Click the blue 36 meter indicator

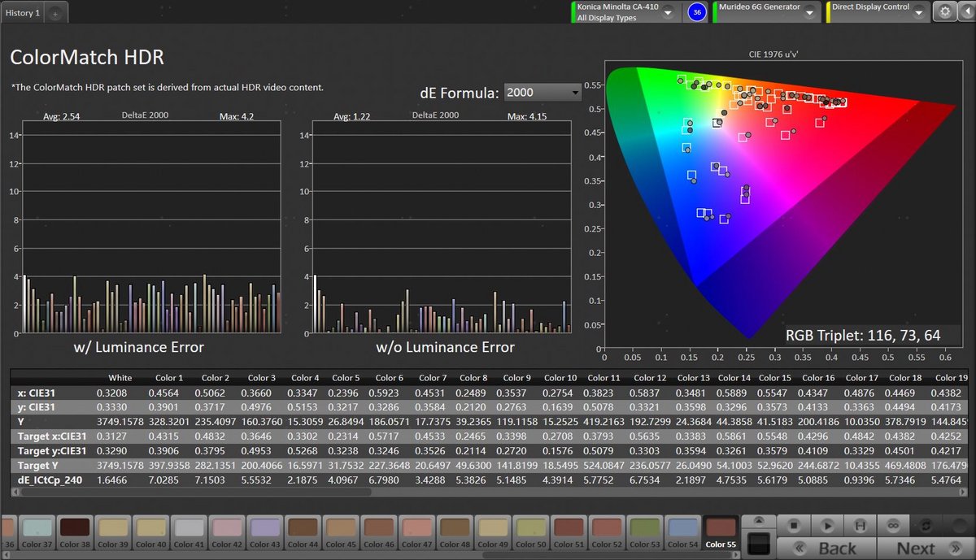pos(696,12)
